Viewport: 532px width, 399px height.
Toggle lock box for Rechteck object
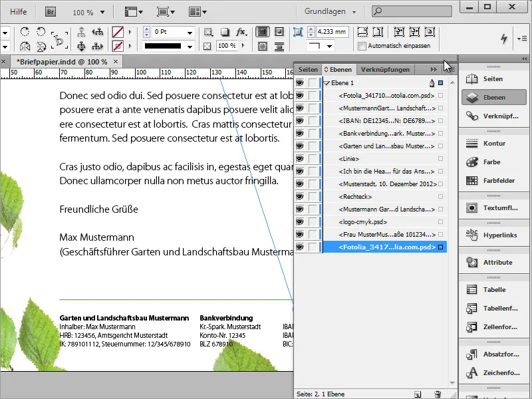[313, 196]
